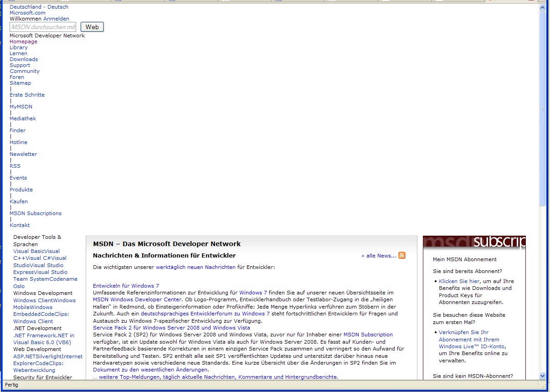
Task: Click the Klicken Sie hier subscriber link
Action: coord(459,281)
